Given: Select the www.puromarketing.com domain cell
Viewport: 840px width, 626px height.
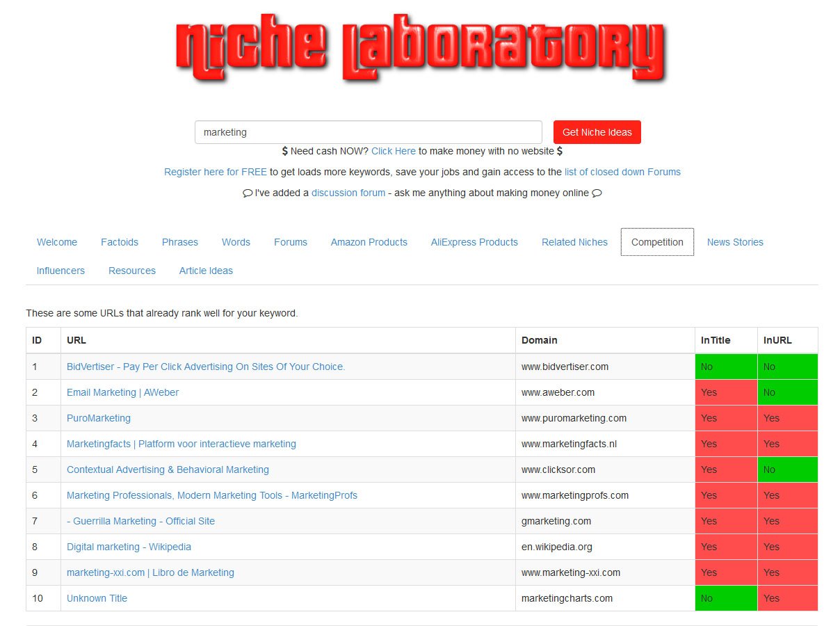Looking at the screenshot, I should click(x=605, y=418).
